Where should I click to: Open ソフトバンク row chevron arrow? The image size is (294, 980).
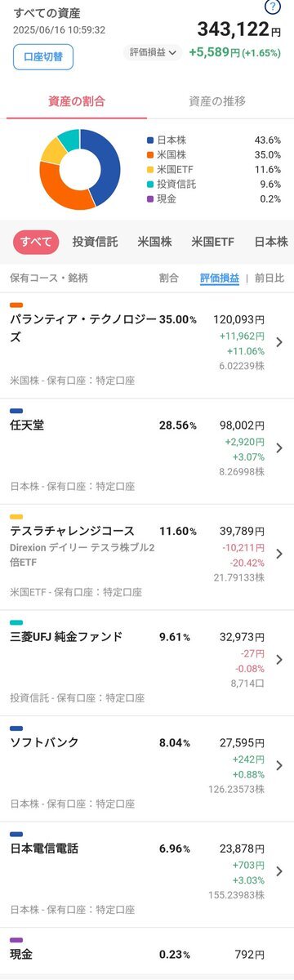[279, 765]
